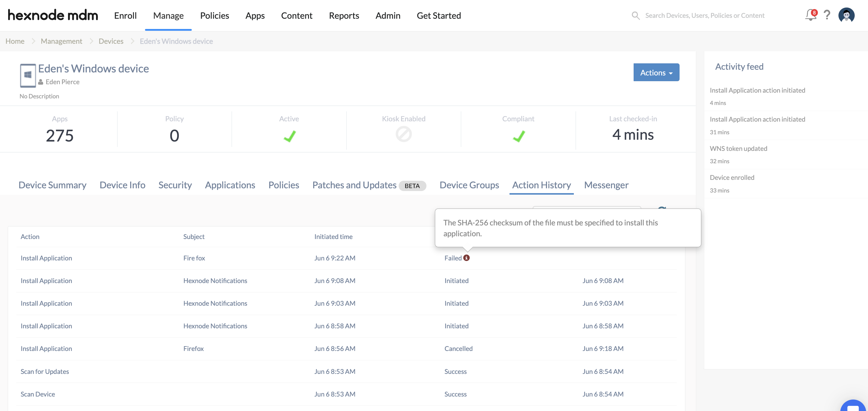Click the No Description text
Image resolution: width=868 pixels, height=411 pixels.
(x=39, y=96)
